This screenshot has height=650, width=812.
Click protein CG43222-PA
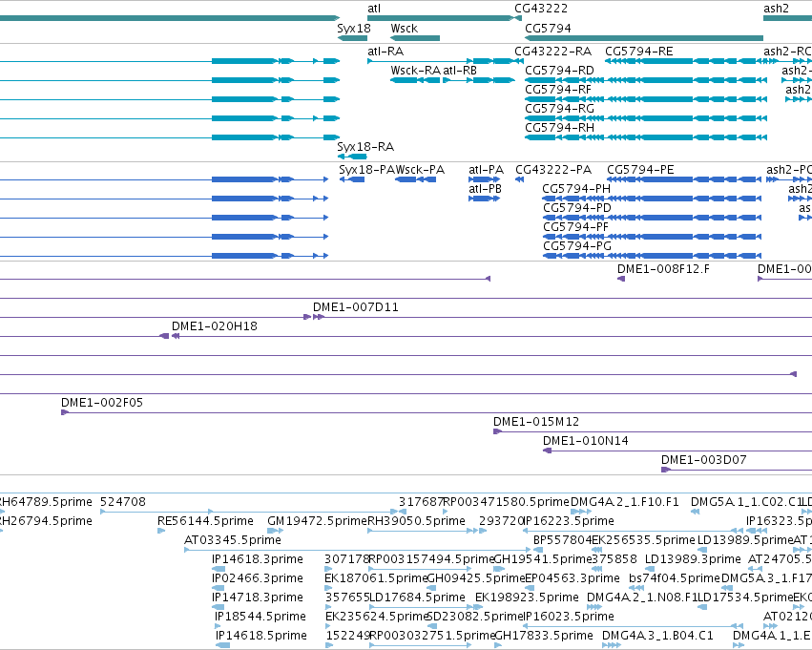pyautogui.click(x=553, y=170)
